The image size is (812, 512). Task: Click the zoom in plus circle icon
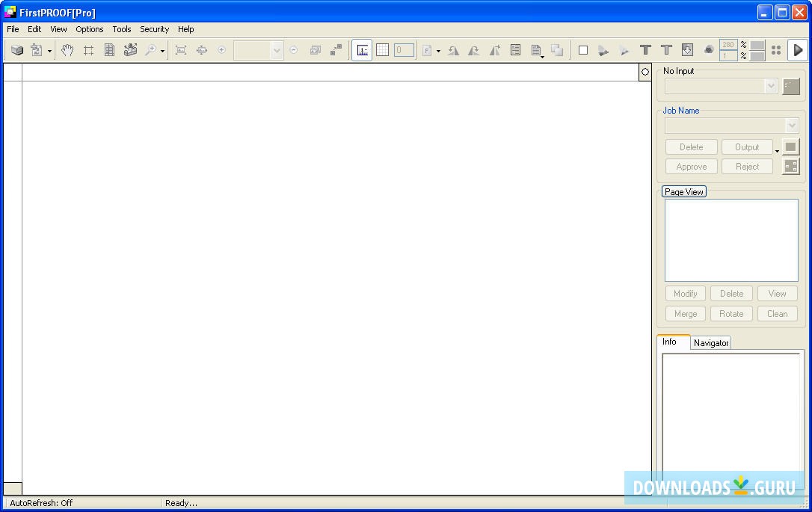pos(221,50)
